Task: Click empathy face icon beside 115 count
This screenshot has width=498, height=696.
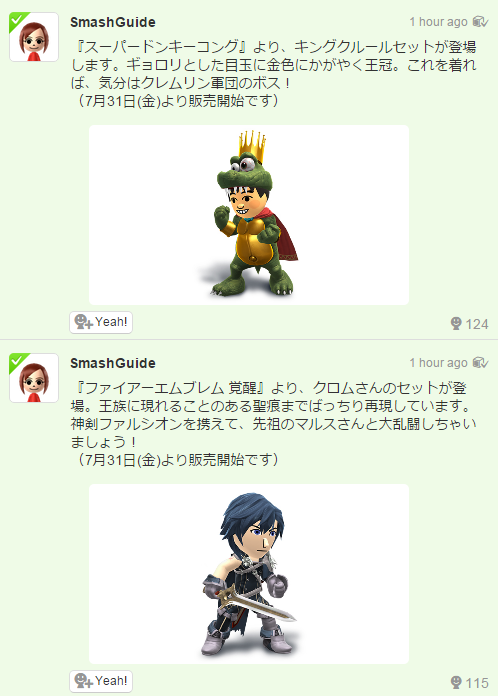Action: 456,682
